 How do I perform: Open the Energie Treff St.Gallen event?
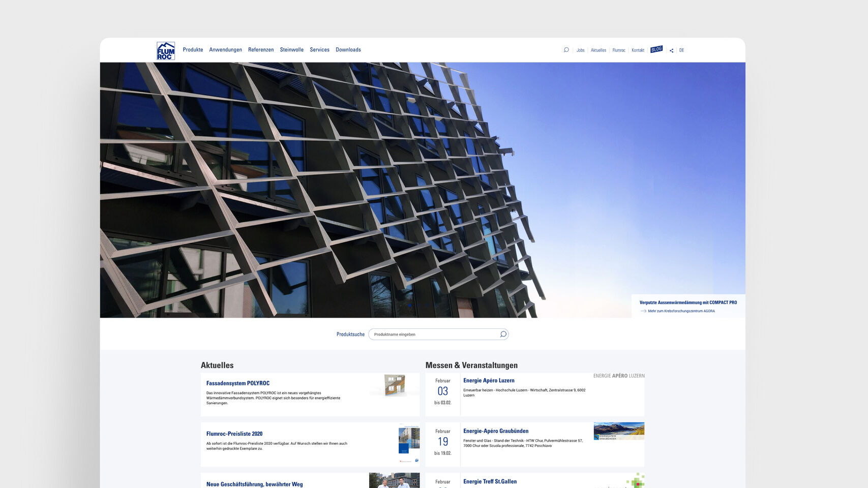point(490,481)
